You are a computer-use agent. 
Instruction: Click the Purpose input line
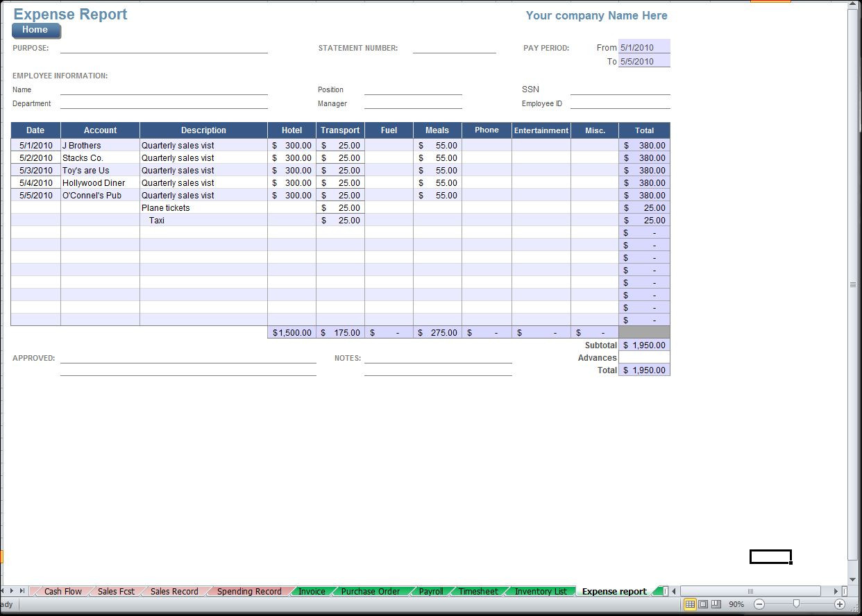click(164, 48)
